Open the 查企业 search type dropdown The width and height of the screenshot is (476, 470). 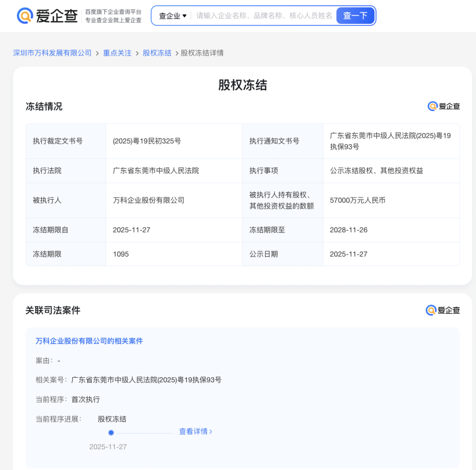point(172,16)
